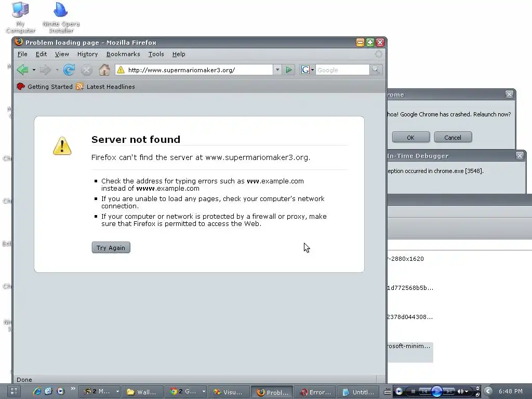Open the Help menu

pyautogui.click(x=179, y=54)
